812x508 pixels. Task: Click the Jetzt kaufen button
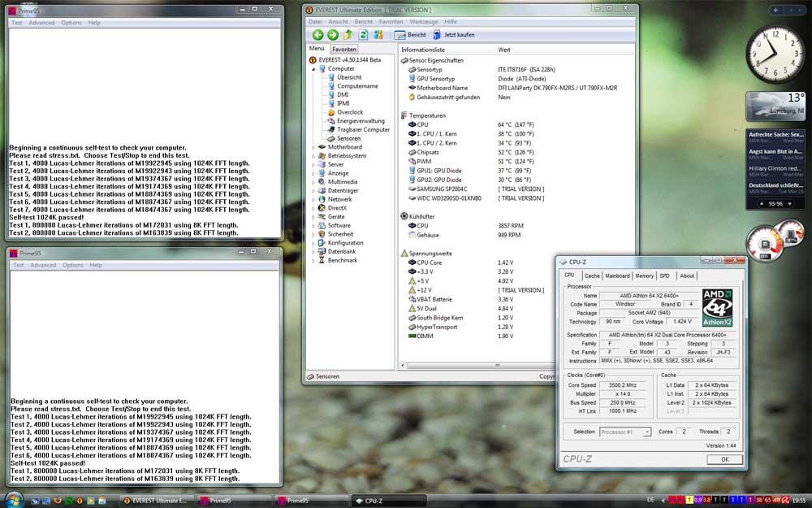[454, 35]
